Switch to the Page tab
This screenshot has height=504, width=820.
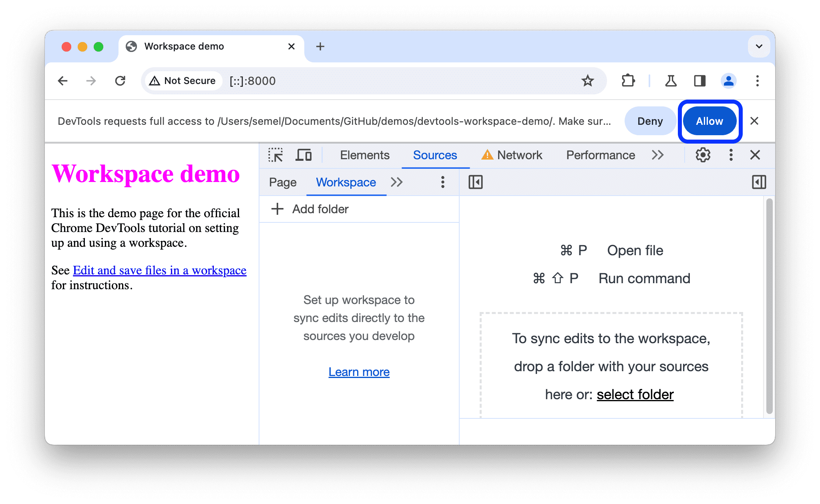pyautogui.click(x=283, y=183)
